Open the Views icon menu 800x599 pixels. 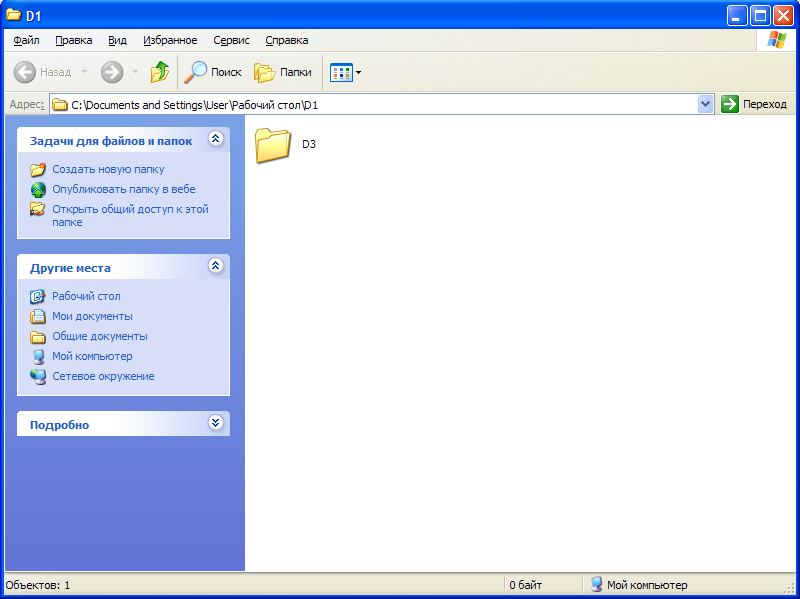coord(341,72)
